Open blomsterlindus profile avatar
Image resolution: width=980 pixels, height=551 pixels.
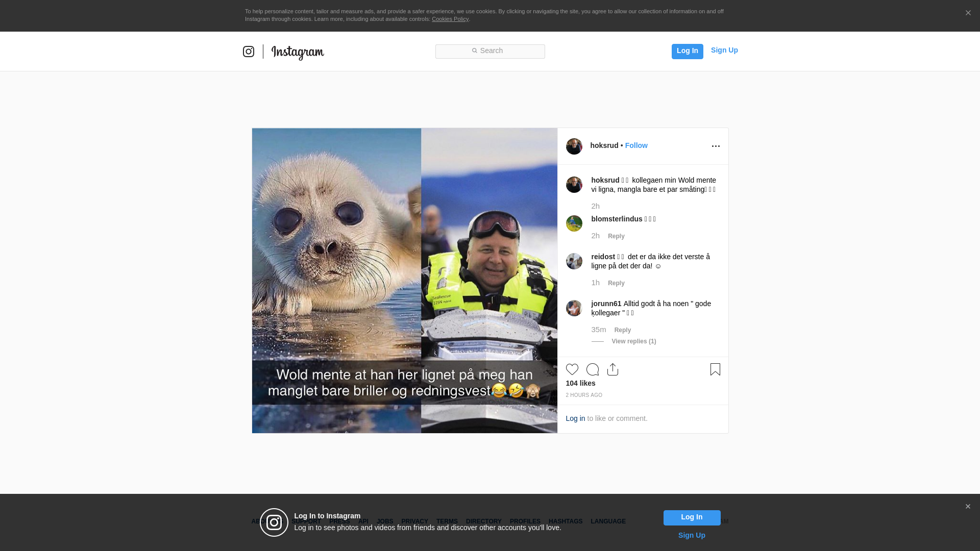574,223
